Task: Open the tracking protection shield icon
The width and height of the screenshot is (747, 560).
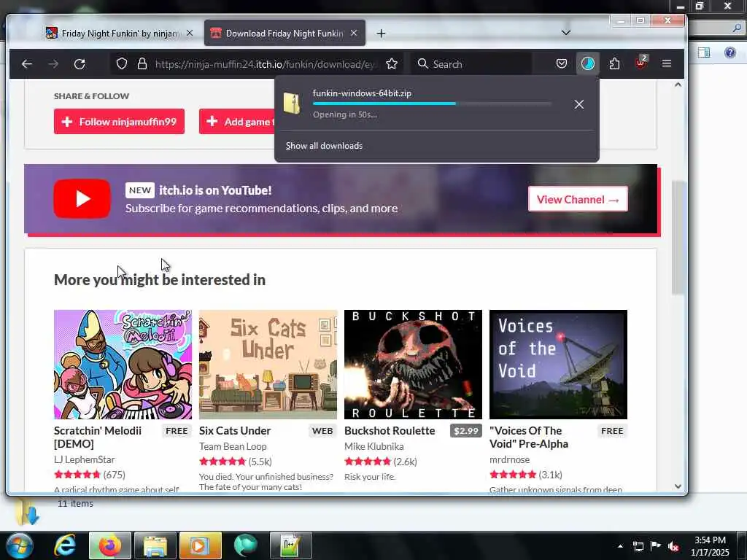Action: 122,64
